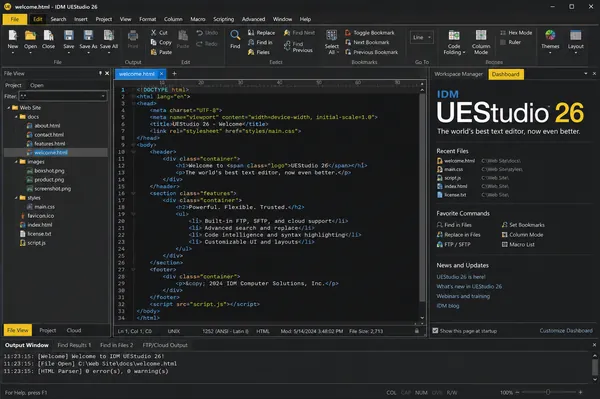Screen dimensions: 600x399
Task: Open Code Folding tool in ribbon
Action: pyautogui.click(x=454, y=42)
